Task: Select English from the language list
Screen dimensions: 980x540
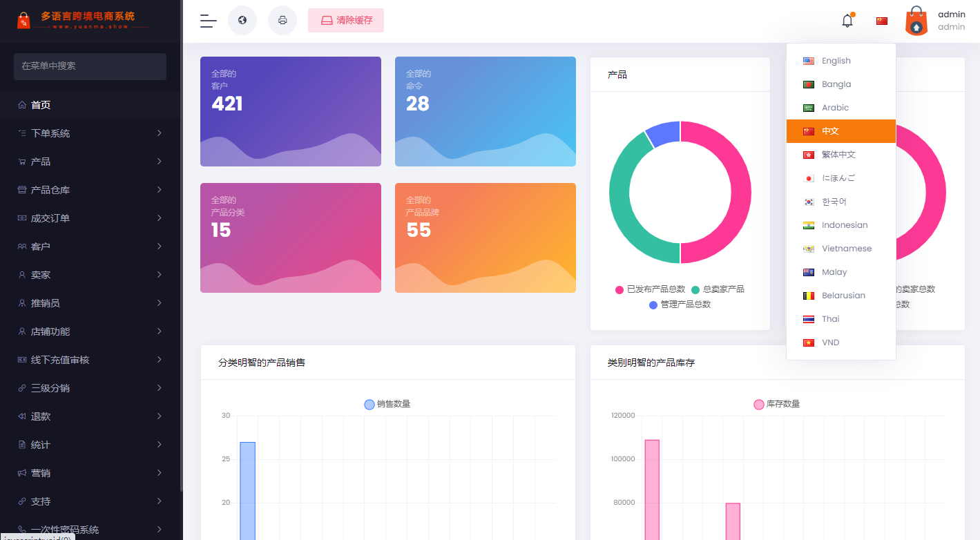Action: [836, 61]
